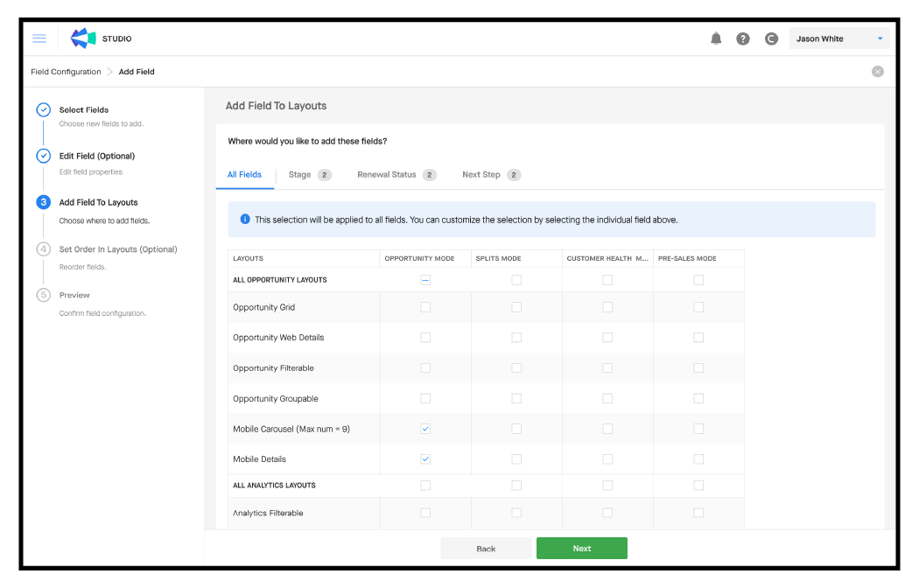Click the ALL ANALYTICS LAYOUTS row label
Viewport: 919px width, 588px height.
point(274,485)
